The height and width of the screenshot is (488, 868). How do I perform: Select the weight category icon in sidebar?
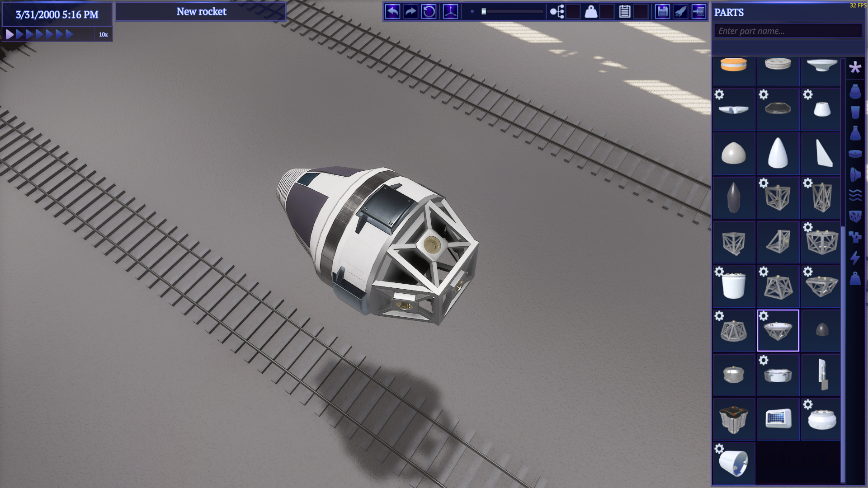[x=855, y=278]
